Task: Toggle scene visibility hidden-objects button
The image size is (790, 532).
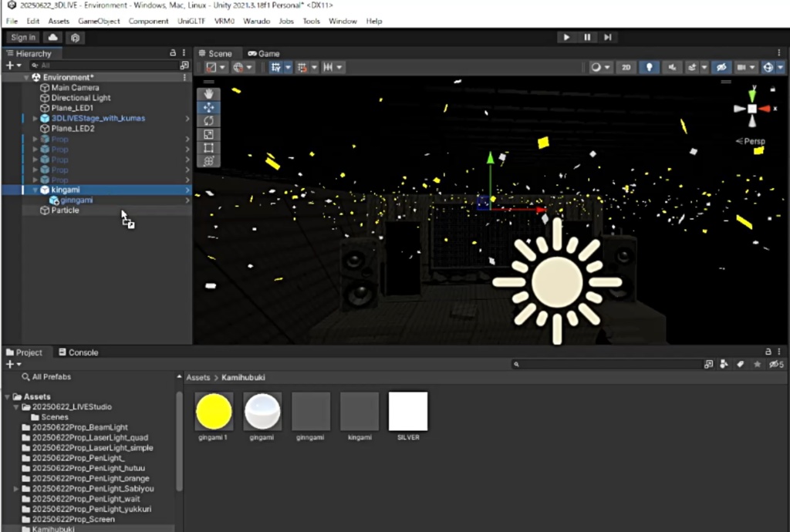Action: tap(721, 67)
